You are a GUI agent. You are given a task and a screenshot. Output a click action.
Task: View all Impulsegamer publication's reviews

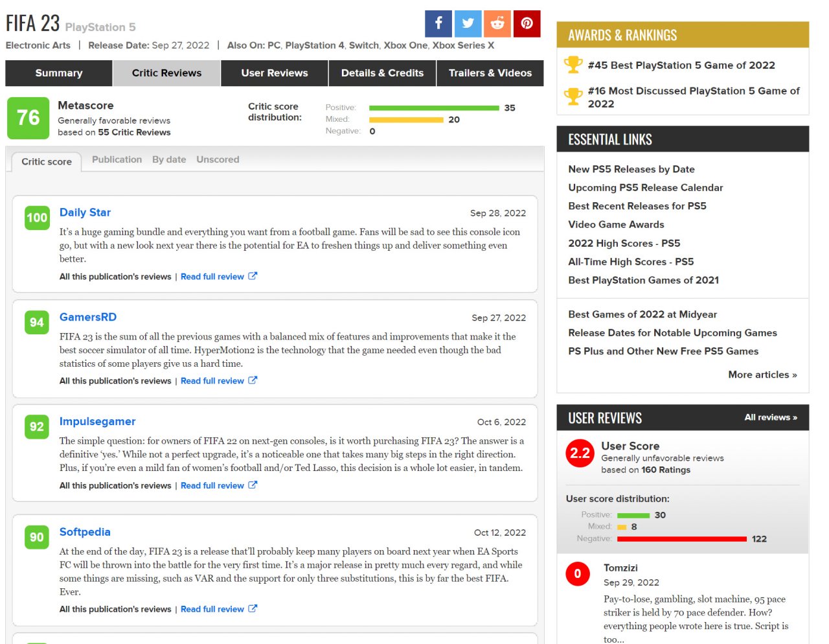click(x=115, y=485)
